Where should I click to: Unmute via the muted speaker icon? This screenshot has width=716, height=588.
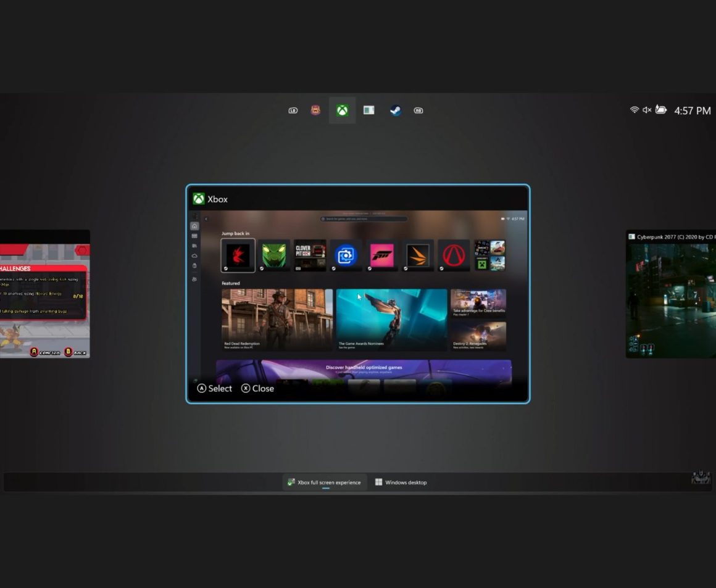coord(647,110)
